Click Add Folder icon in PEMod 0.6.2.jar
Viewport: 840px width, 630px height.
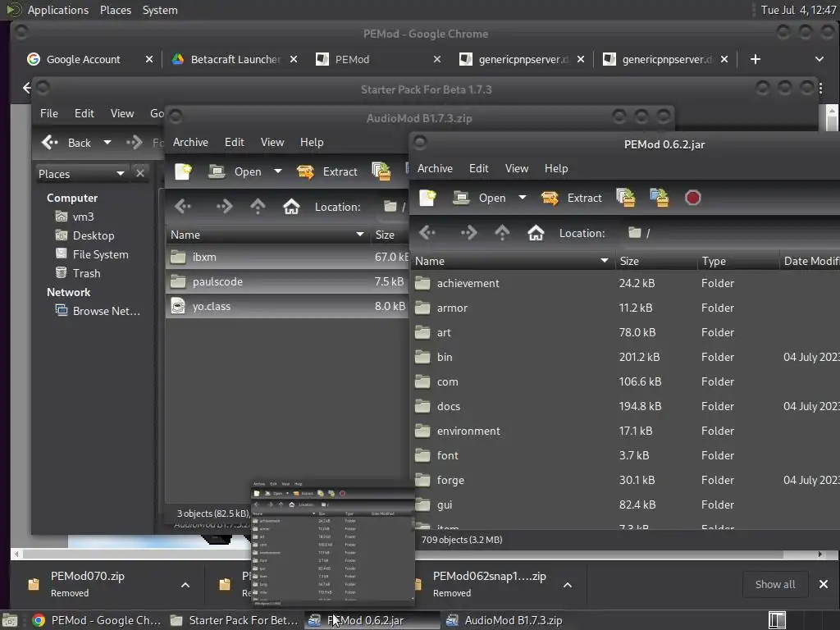pyautogui.click(x=659, y=198)
